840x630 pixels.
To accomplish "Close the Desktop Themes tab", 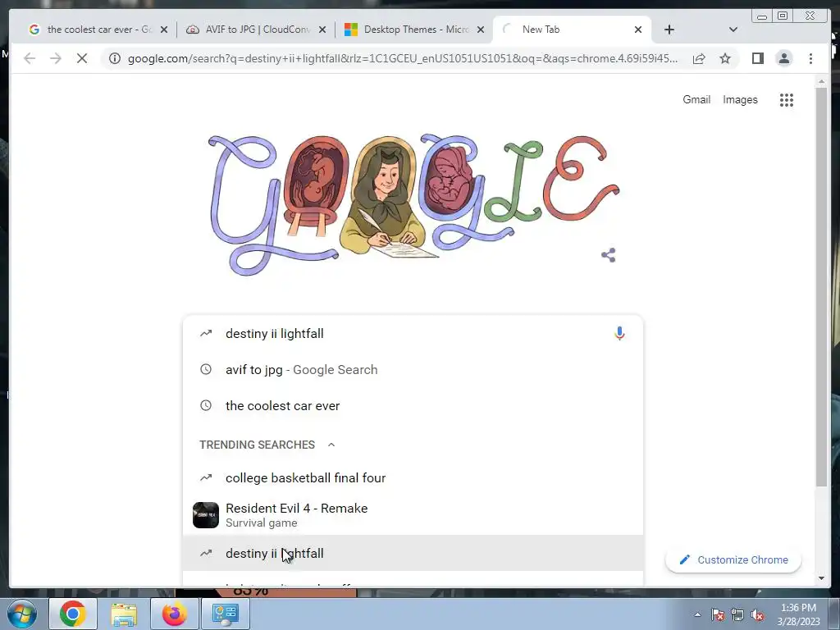I will pyautogui.click(x=481, y=30).
